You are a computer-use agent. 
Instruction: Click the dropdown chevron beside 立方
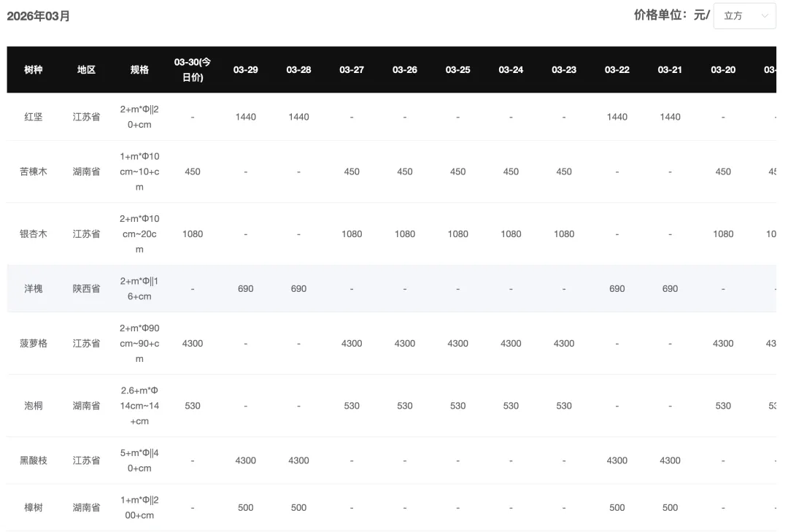click(x=765, y=15)
